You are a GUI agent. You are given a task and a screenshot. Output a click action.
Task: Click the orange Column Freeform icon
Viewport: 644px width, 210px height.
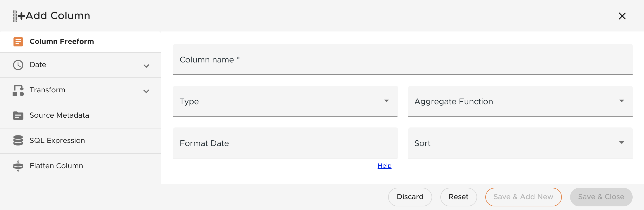point(18,42)
